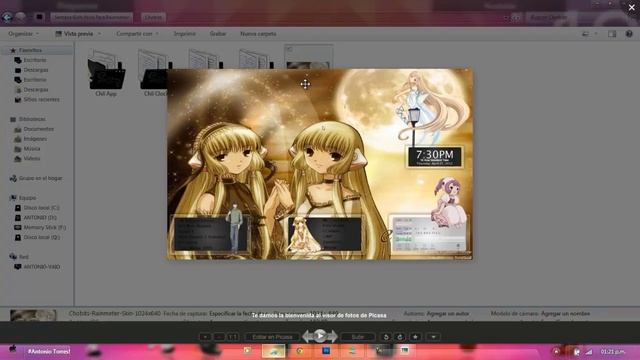Image resolution: width=640 pixels, height=360 pixels.
Task: Open Música library in the sidebar
Action: 32,149
